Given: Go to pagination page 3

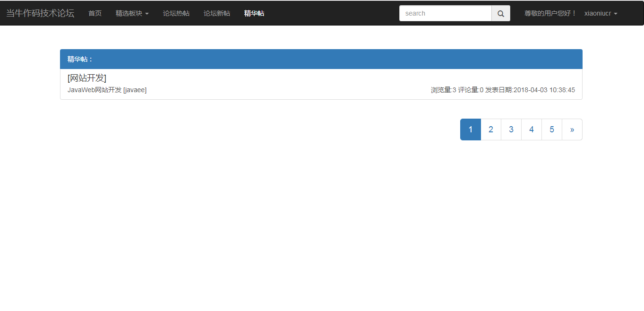Looking at the screenshot, I should (511, 130).
